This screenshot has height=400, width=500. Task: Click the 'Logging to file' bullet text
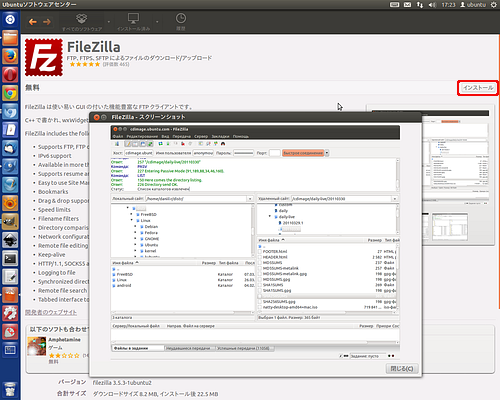57,273
